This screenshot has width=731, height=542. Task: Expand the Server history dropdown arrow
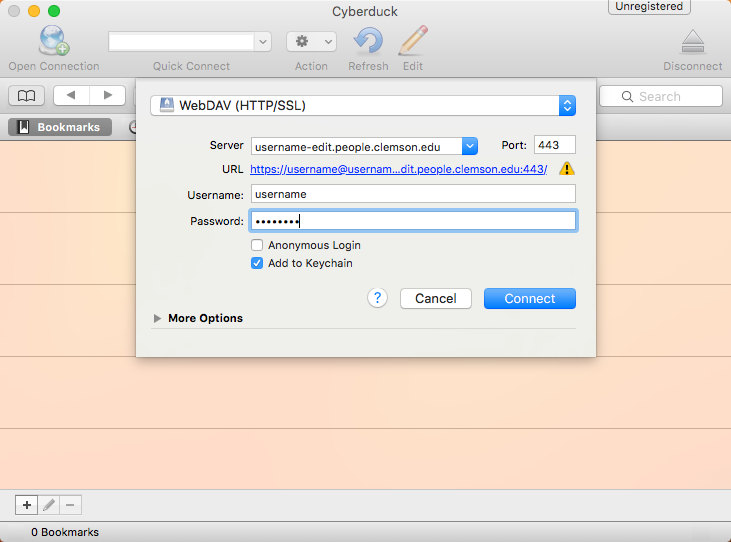pyautogui.click(x=470, y=146)
